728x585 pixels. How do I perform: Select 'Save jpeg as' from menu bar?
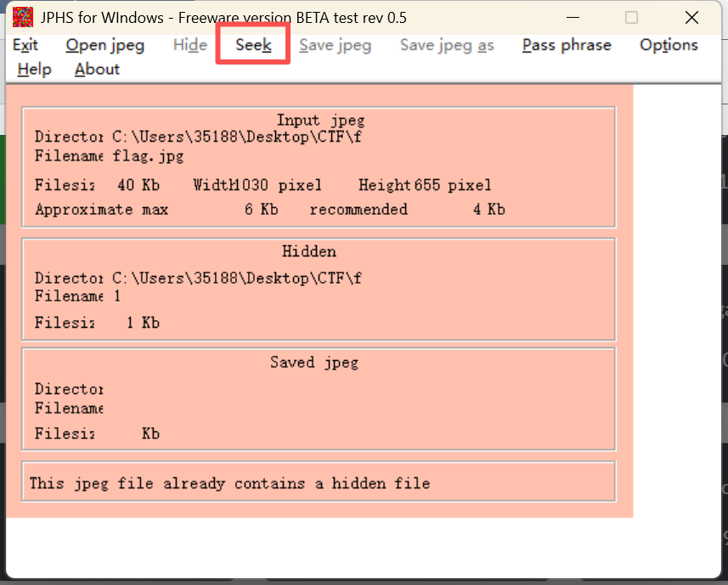[447, 45]
